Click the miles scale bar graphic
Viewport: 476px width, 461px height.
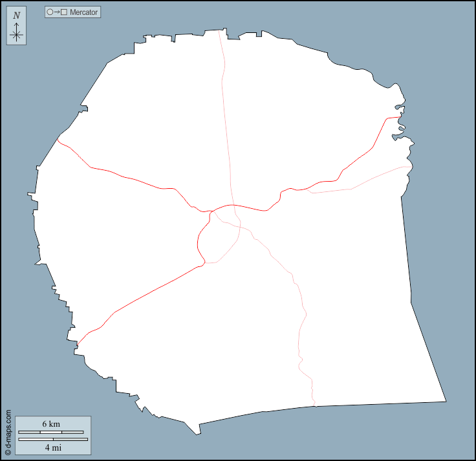[52, 439]
